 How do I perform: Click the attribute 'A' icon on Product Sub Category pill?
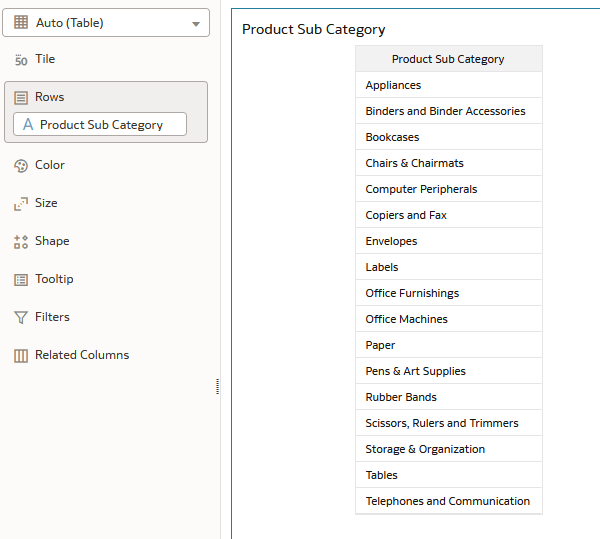pos(28,124)
